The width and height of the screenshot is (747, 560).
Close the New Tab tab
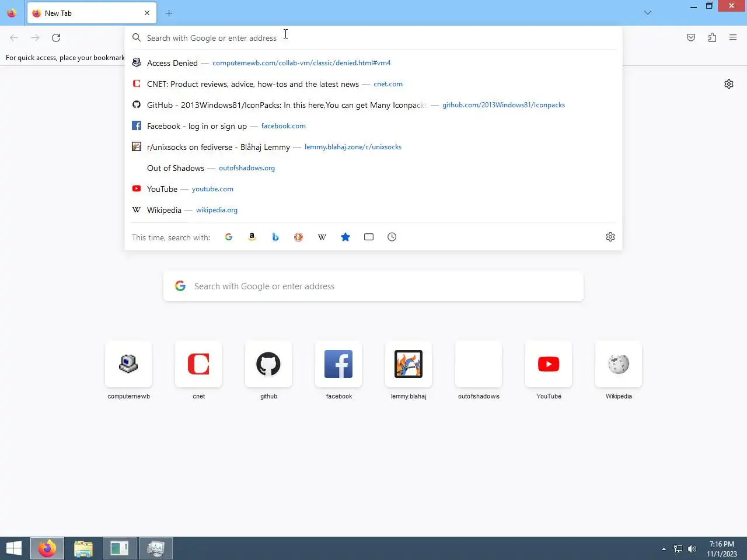147,13
